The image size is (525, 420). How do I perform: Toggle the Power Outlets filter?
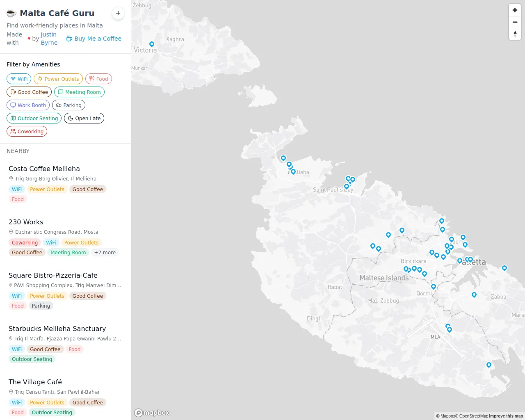click(58, 79)
